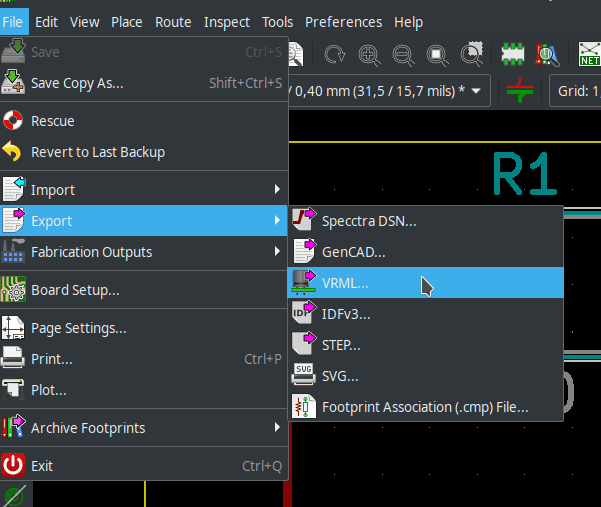Click the red-green track width icon
The height and width of the screenshot is (507, 601).
pos(520,90)
